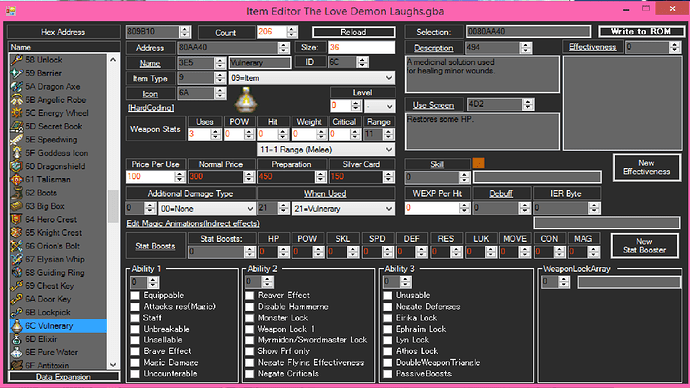
Task: Pick the 5A Dragon Axe icon
Action: point(17,87)
